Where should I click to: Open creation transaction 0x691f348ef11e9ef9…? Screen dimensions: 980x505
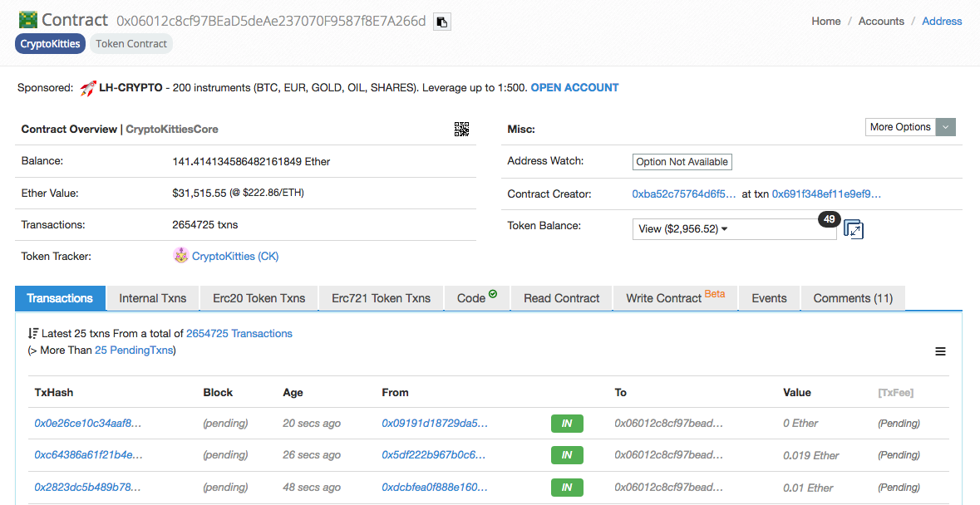(x=826, y=194)
